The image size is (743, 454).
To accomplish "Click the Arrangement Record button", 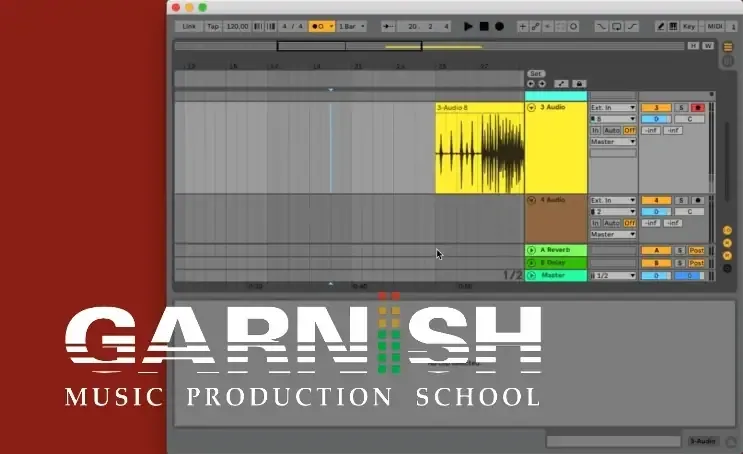I will coord(499,27).
